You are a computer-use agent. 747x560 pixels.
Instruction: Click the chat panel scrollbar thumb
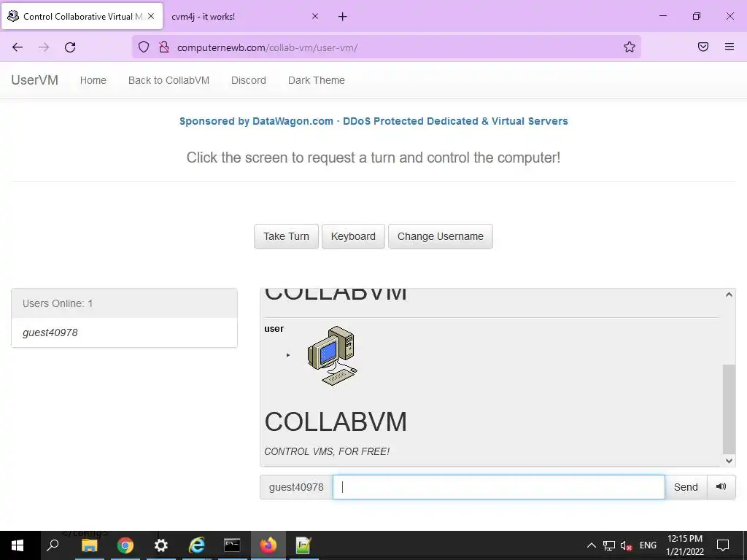point(729,409)
